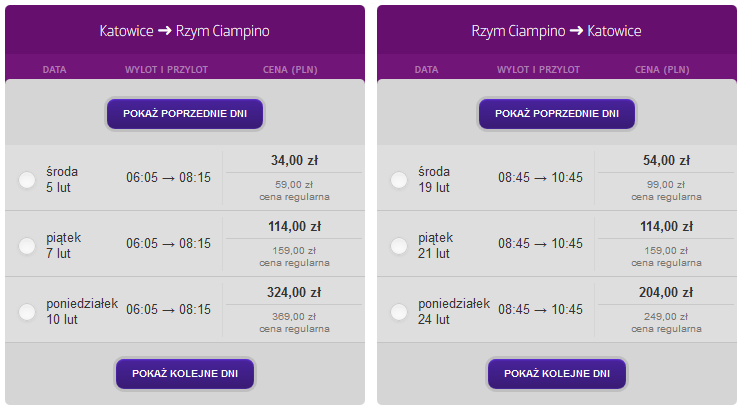Click the 114,00 zł price on 21 lut
The height and width of the screenshot is (412, 743).
(666, 226)
